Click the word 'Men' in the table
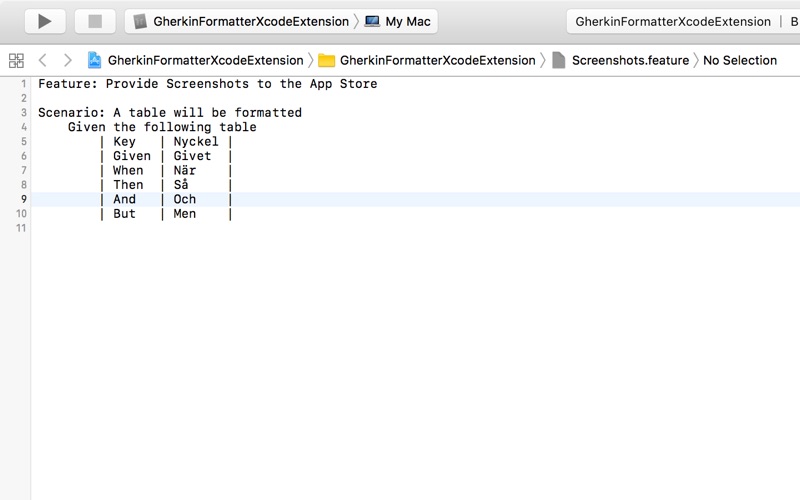 coord(185,213)
